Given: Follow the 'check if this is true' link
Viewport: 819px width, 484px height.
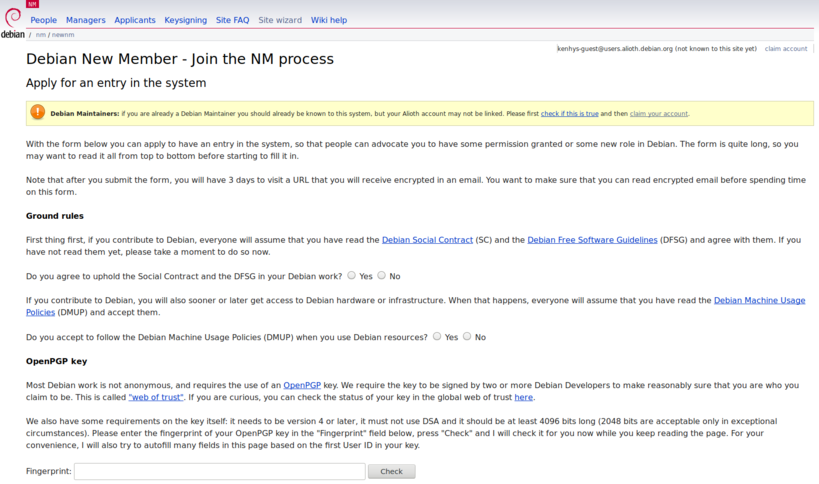Looking at the screenshot, I should (569, 113).
